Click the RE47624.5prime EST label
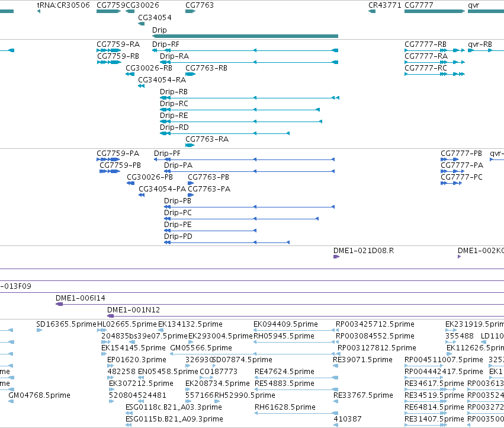The width and height of the screenshot is (504, 428). 284,372
